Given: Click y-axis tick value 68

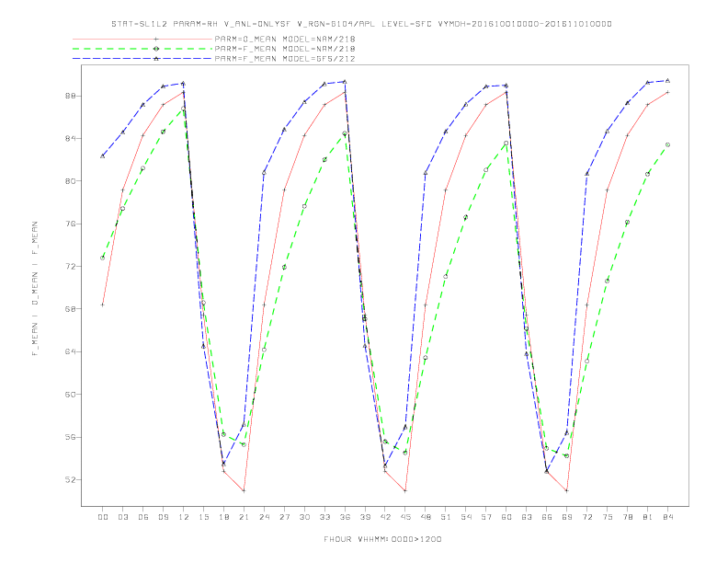Looking at the screenshot, I should [x=70, y=309].
